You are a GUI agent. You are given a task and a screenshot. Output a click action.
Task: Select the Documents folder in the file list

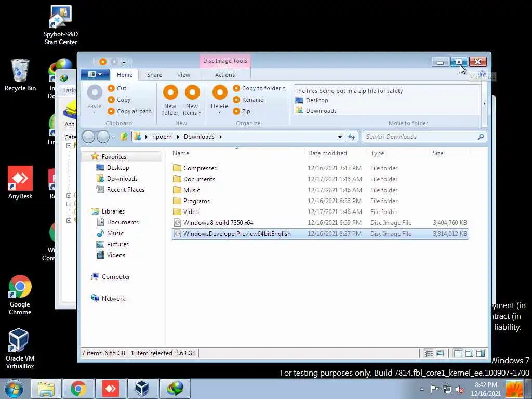click(320, 179)
